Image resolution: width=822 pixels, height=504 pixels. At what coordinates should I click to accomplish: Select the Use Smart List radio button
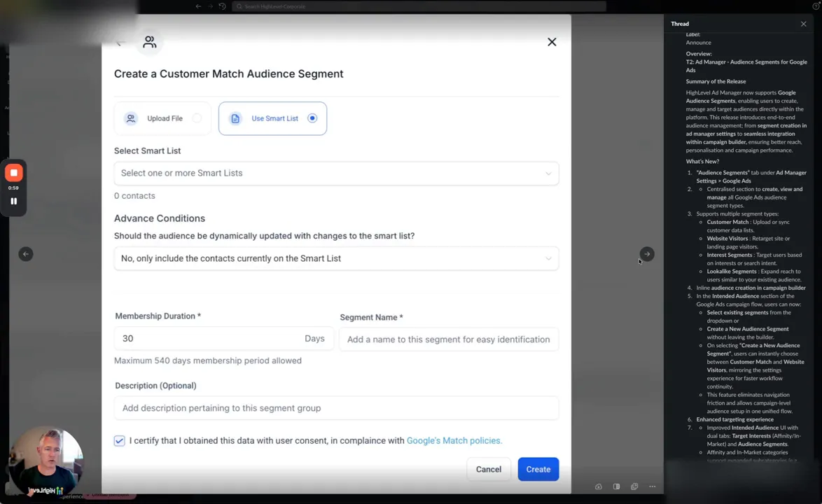(312, 118)
